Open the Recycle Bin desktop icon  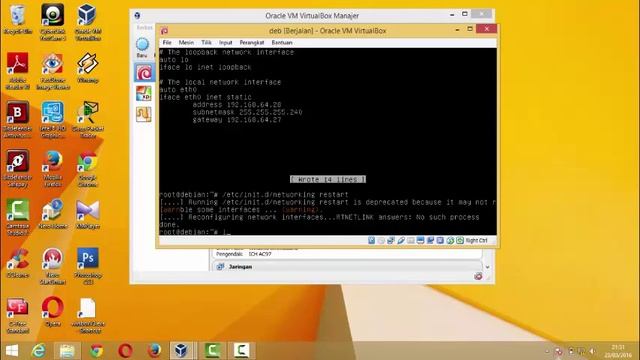18,19
